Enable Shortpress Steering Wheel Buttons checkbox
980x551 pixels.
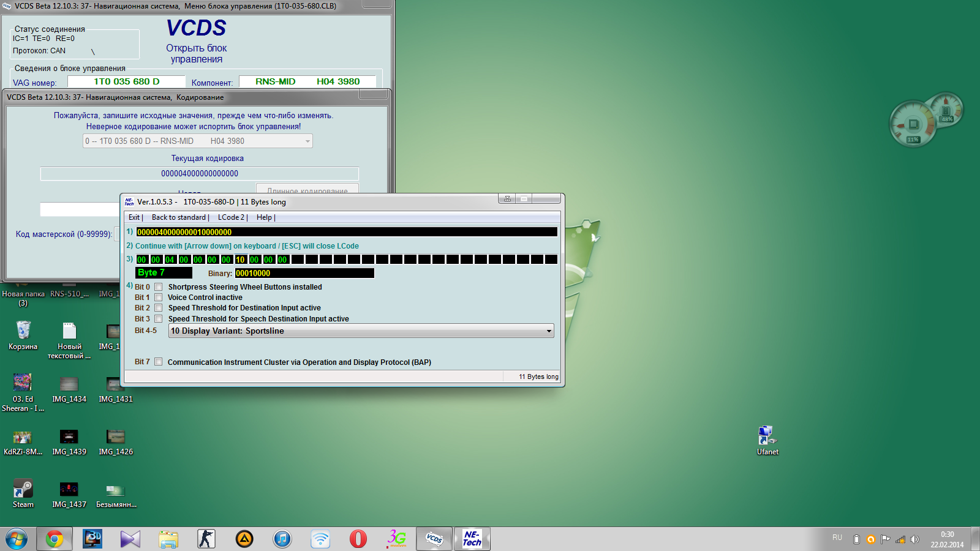pyautogui.click(x=159, y=287)
